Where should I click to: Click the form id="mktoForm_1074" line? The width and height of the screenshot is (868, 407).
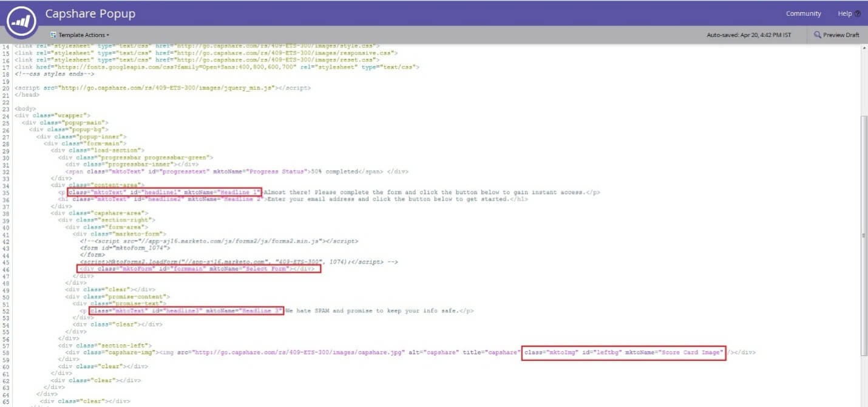click(126, 248)
